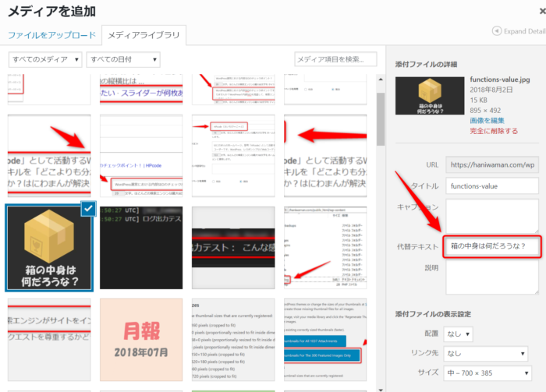Click the 代替テキスト input field
This screenshot has height=392, width=546.
coord(491,246)
